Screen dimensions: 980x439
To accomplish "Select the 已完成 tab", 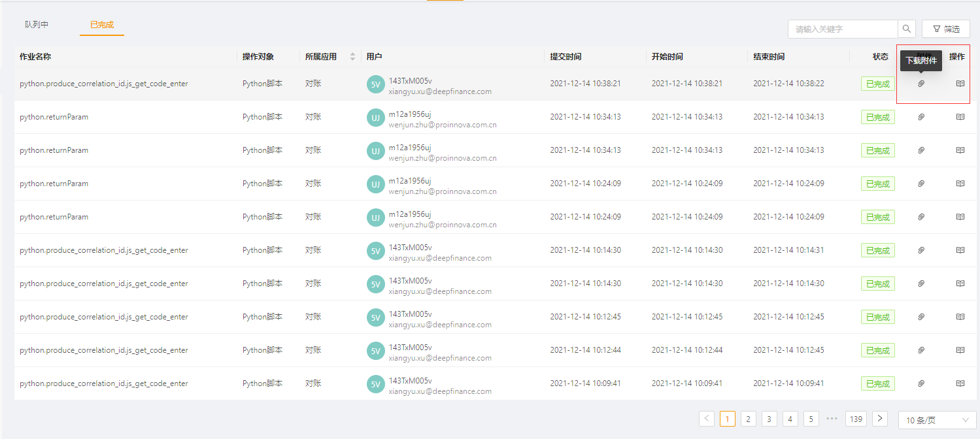I will 101,24.
